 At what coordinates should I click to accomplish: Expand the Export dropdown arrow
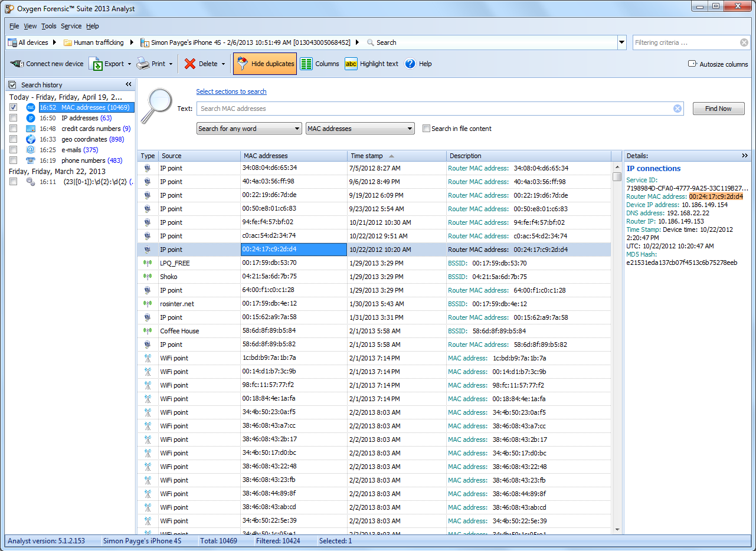tap(129, 64)
